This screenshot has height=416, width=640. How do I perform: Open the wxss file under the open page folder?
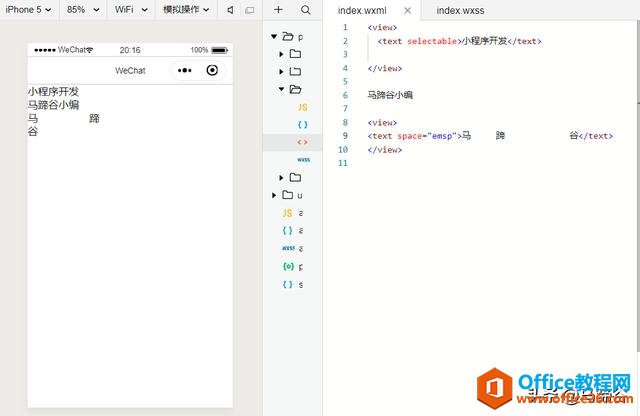tap(302, 160)
